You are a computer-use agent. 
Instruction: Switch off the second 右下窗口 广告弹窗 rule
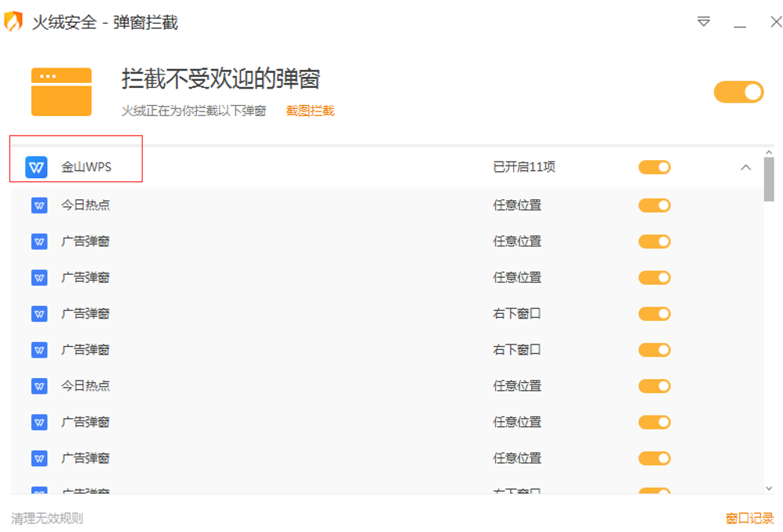tap(654, 350)
